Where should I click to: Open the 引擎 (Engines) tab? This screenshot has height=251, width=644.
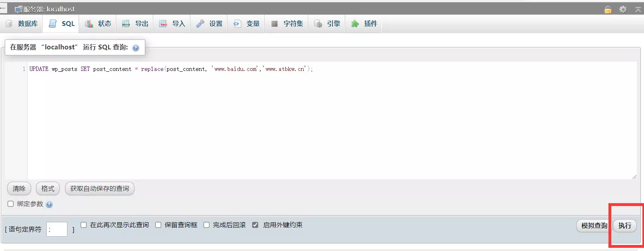[x=327, y=24]
